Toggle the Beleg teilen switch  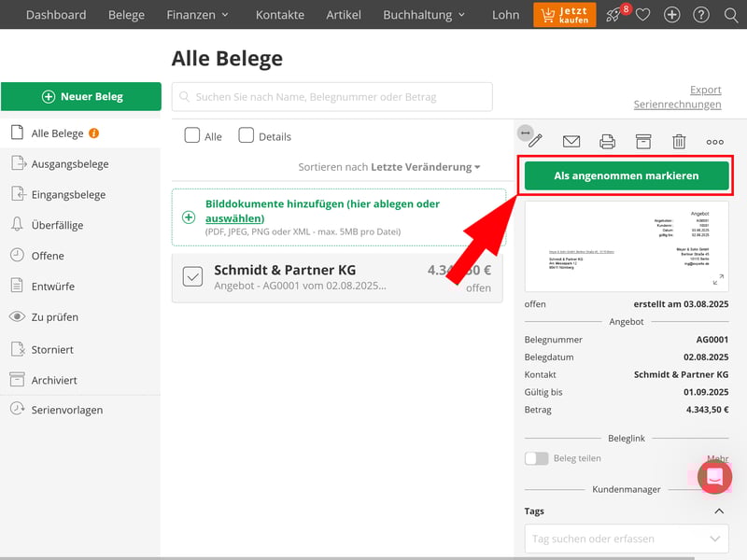537,458
